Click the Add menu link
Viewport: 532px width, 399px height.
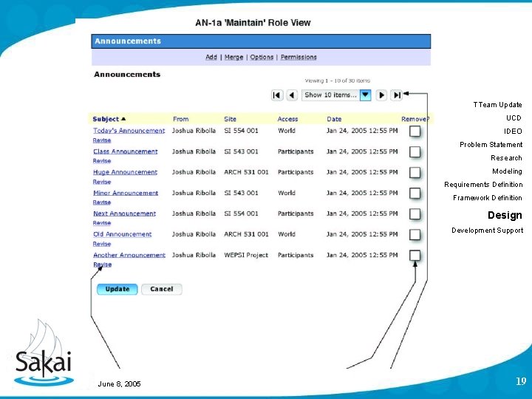click(211, 57)
